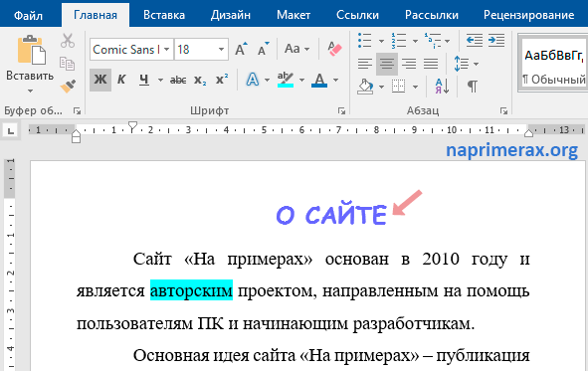Show paragraph marks with the pilcrow icon
The width and height of the screenshot is (588, 371).
coord(473,87)
